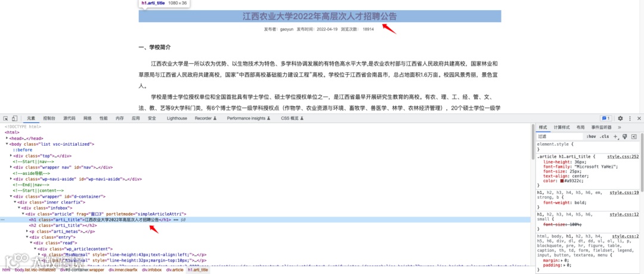Image resolution: width=644 pixels, height=274 pixels.
Task: Collapse the wp_articlecontent div node
Action: coord(36,248)
